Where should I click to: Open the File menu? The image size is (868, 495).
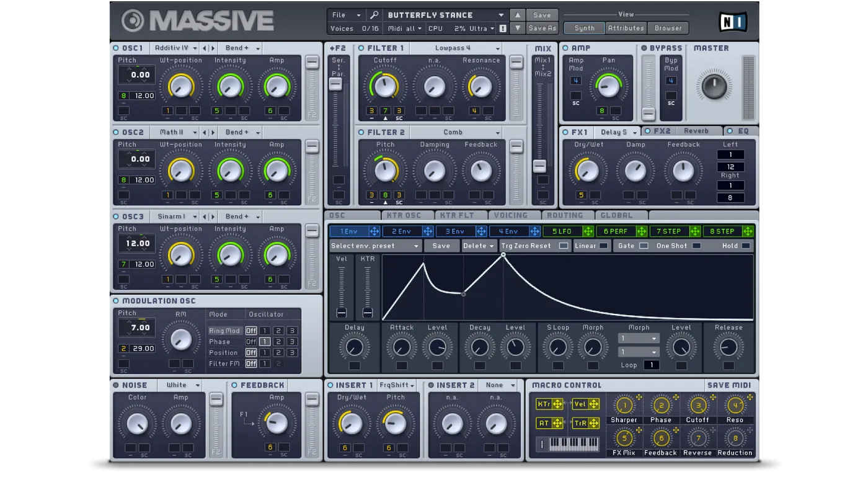pos(347,15)
